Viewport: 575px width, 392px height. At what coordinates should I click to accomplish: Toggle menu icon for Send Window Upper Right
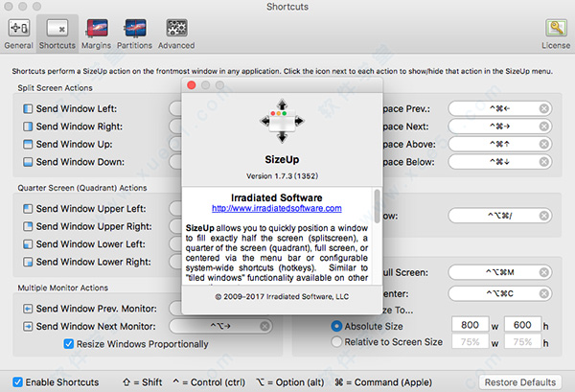click(x=28, y=226)
